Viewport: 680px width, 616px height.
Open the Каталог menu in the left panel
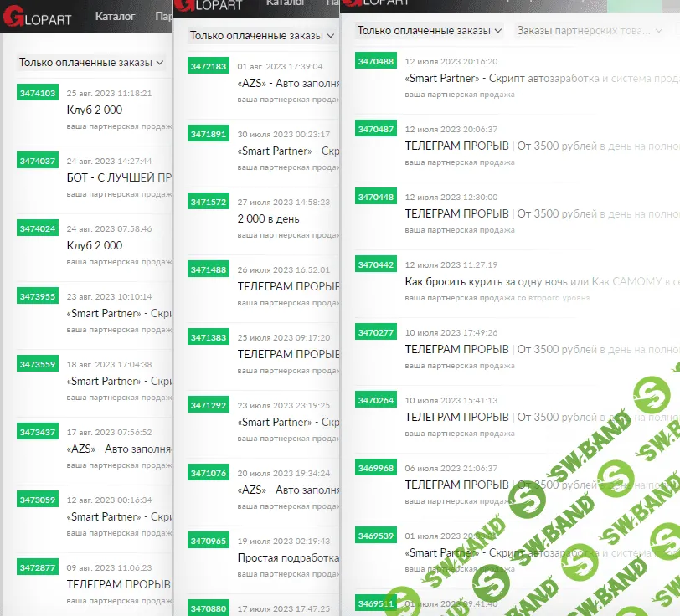point(115,17)
